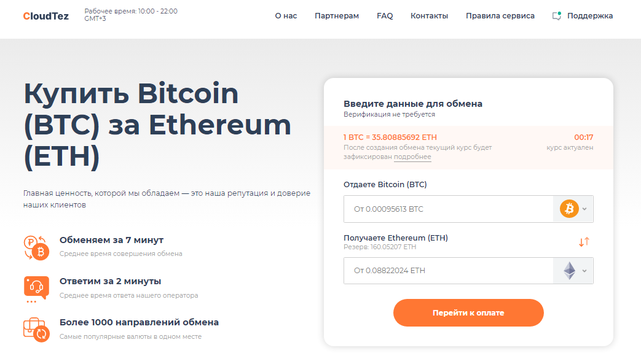Click the Поддержка link
Viewport: 641px width, 364px height.
[590, 16]
